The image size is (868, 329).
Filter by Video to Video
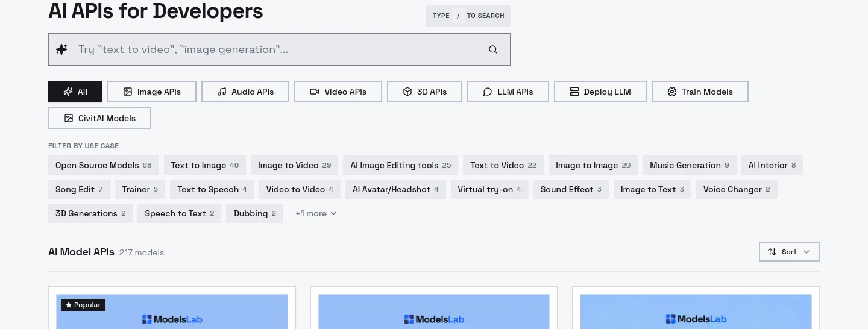300,189
